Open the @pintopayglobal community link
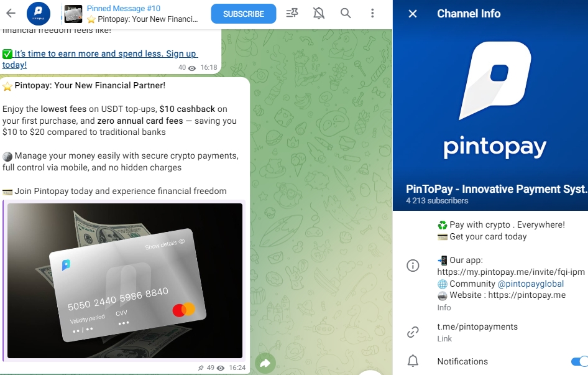 531,284
